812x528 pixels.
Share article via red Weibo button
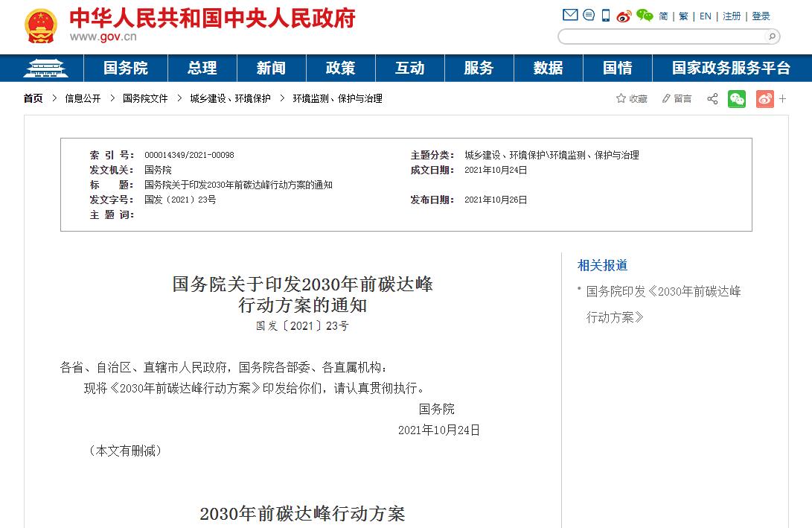pos(765,98)
